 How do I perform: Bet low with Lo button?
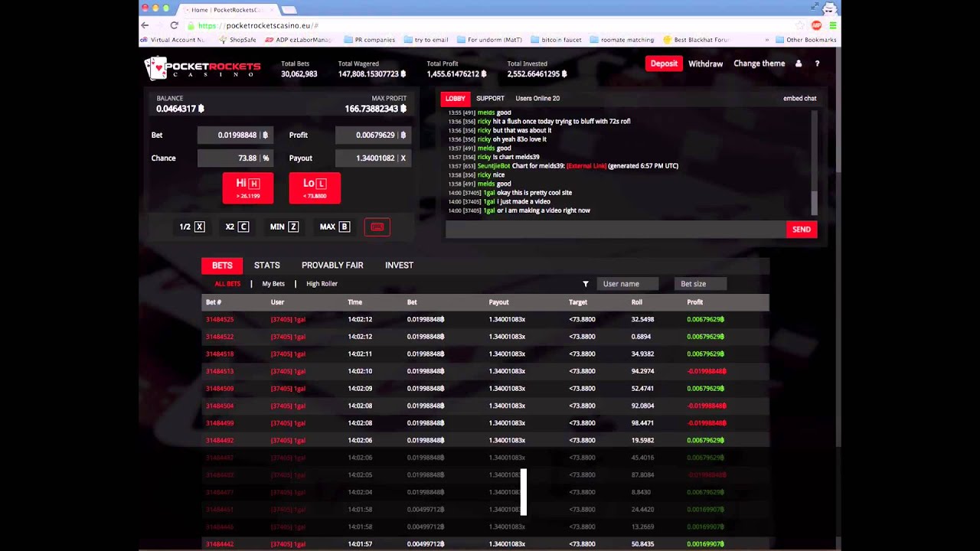[315, 188]
